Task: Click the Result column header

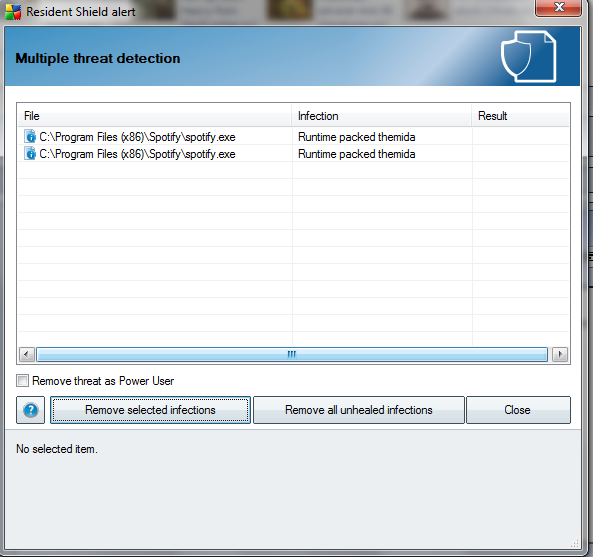Action: [x=520, y=116]
